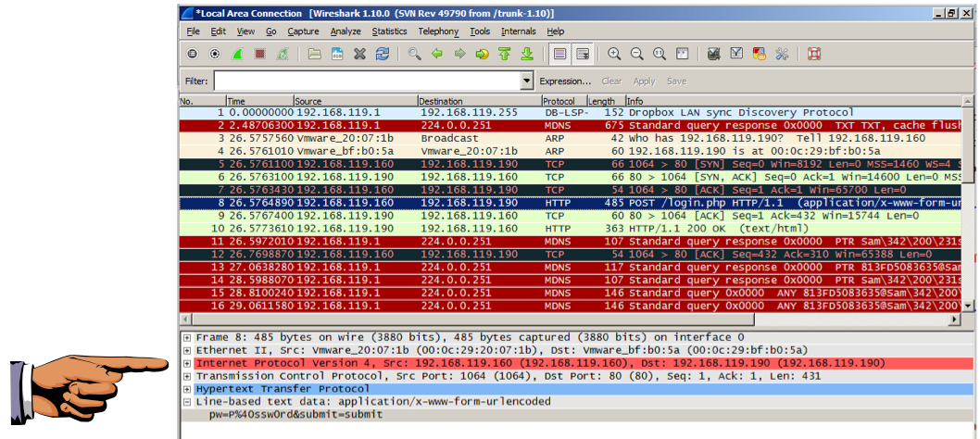Select packet 5 TCP SYN row
The width and height of the screenshot is (980, 439).
[x=572, y=164]
